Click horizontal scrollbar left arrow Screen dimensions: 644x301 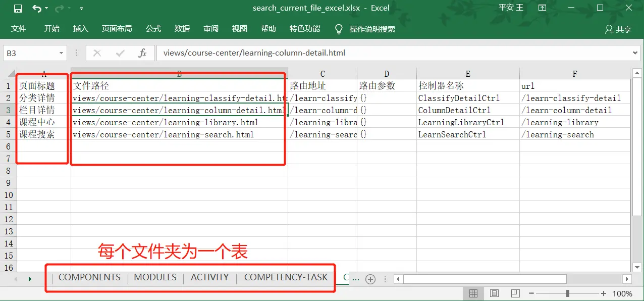(398, 279)
